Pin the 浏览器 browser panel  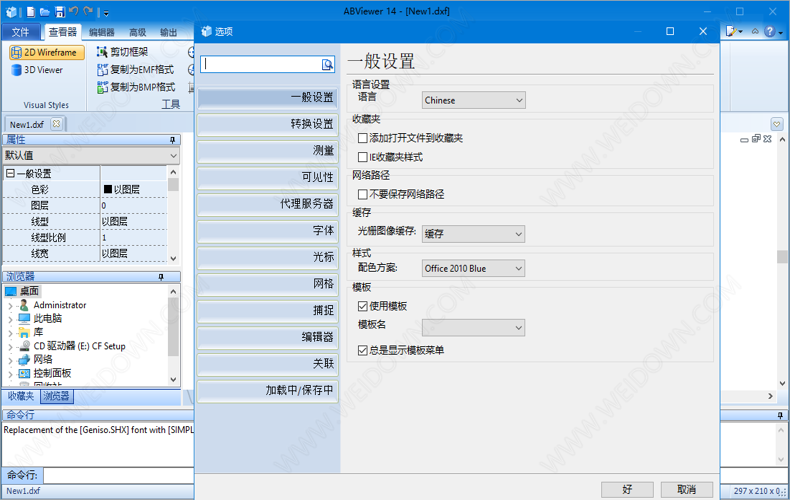coord(161,277)
